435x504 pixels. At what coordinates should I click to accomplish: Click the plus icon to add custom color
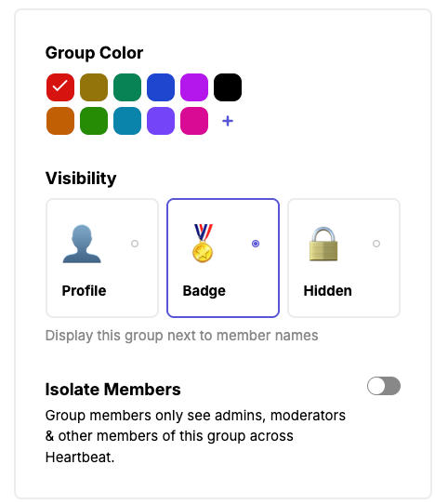tap(228, 121)
